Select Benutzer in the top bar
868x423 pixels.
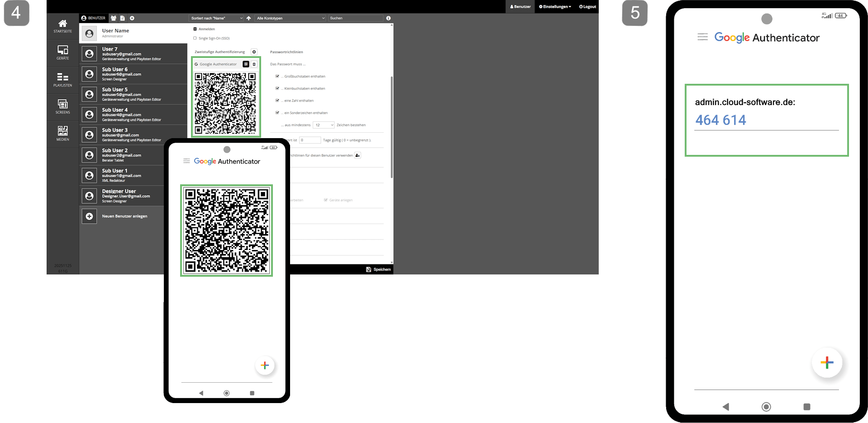[x=520, y=7]
